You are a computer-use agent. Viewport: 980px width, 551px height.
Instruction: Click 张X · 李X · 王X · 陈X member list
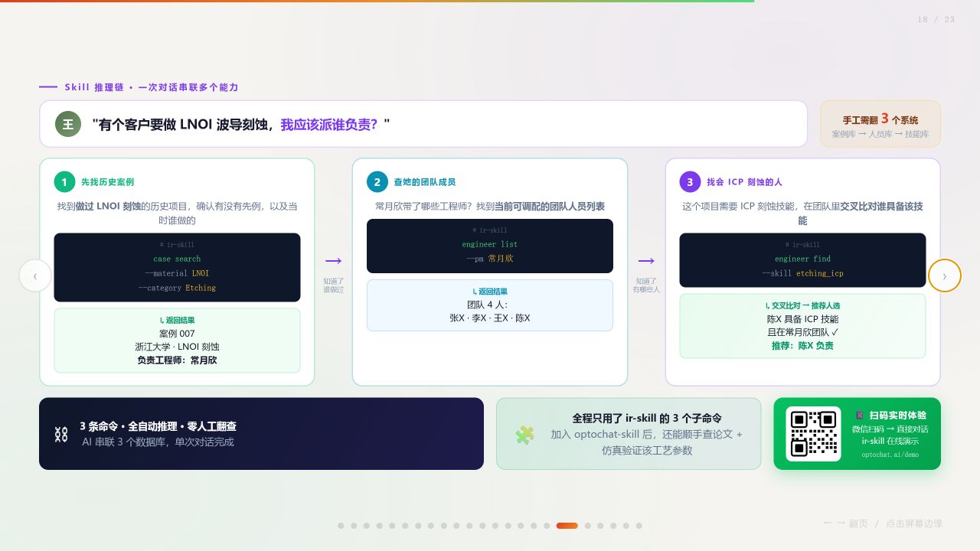(490, 318)
